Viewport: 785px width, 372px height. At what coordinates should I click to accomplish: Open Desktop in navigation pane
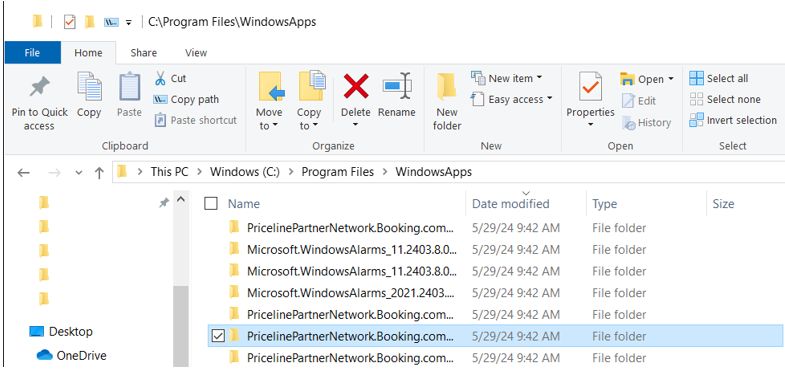coord(61,331)
